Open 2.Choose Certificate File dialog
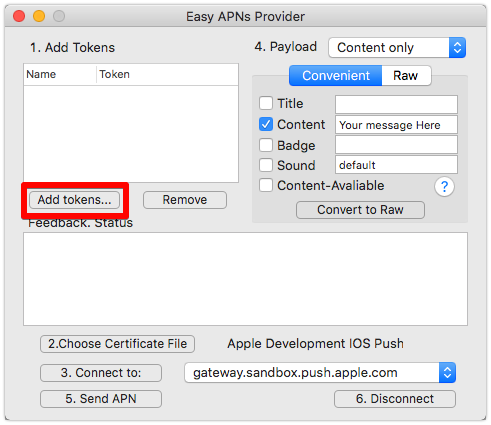The width and height of the screenshot is (491, 425). [x=117, y=344]
